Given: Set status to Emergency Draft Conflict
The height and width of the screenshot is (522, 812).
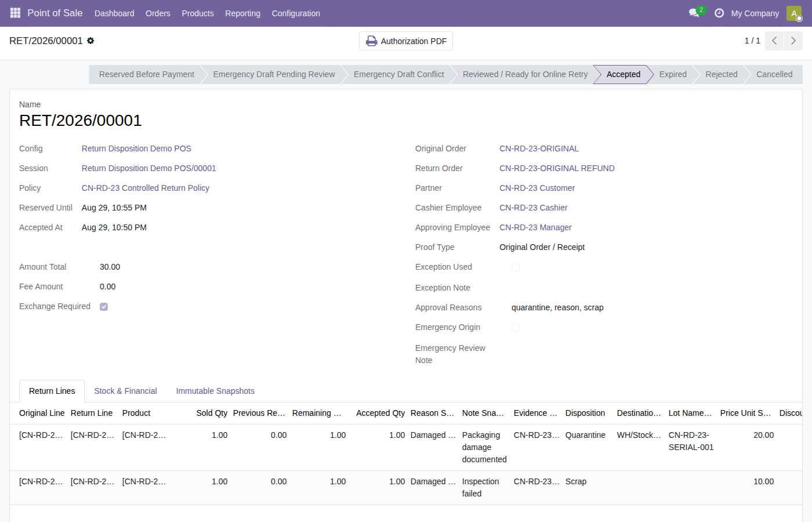Looking at the screenshot, I should click(399, 74).
